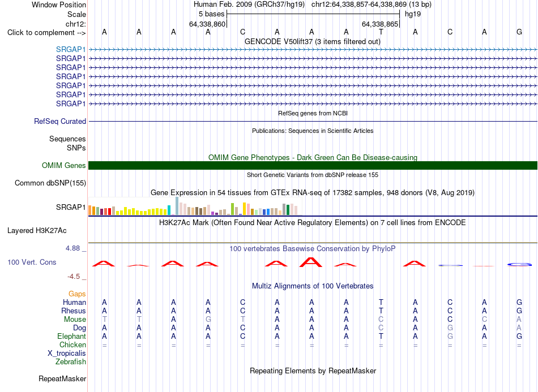The width and height of the screenshot is (538, 392).
Task: Open the 100 Vert. Cons track label
Action: coord(32,262)
